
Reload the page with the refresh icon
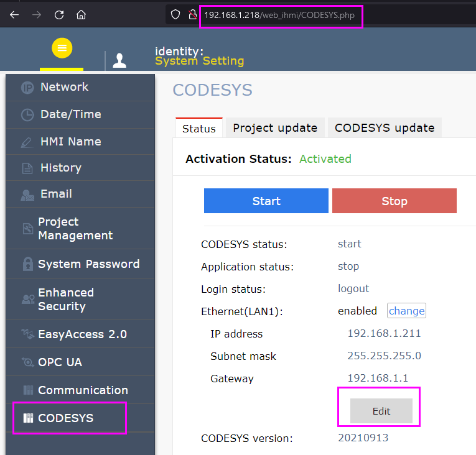coord(59,14)
